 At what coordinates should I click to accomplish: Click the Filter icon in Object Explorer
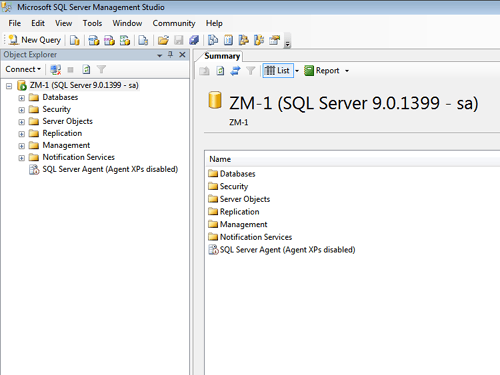(101, 69)
